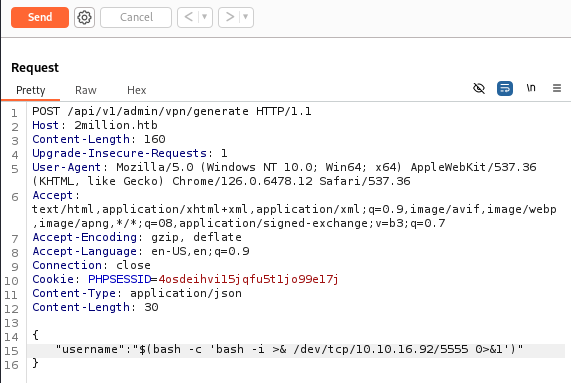Open the request settings gear icon
The height and width of the screenshot is (383, 571).
tap(84, 17)
